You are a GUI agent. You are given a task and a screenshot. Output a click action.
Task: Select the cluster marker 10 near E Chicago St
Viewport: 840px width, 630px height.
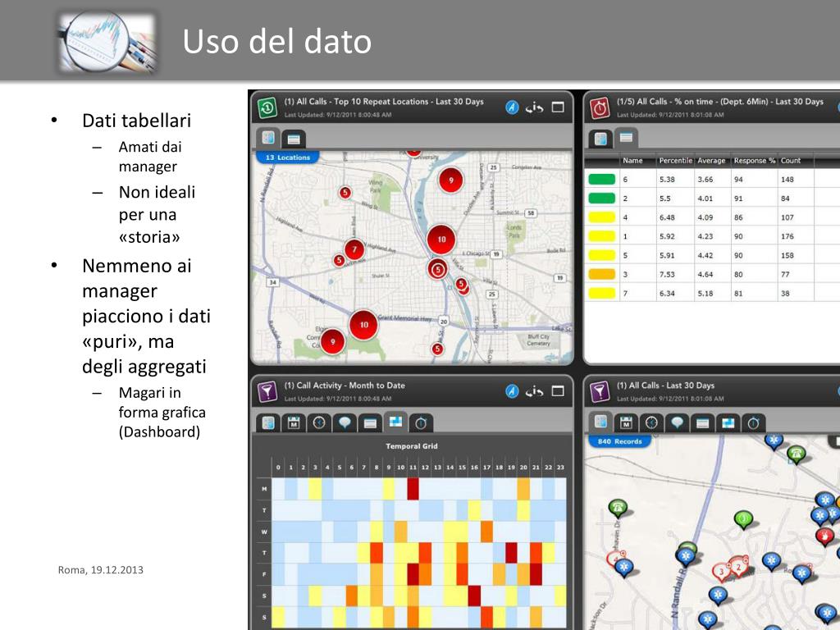[441, 240]
